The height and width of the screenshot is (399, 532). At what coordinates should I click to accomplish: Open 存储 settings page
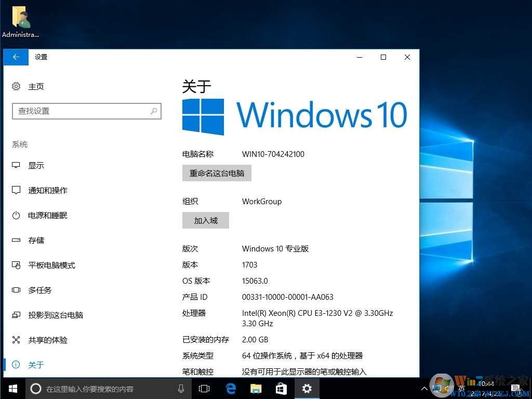click(x=36, y=240)
